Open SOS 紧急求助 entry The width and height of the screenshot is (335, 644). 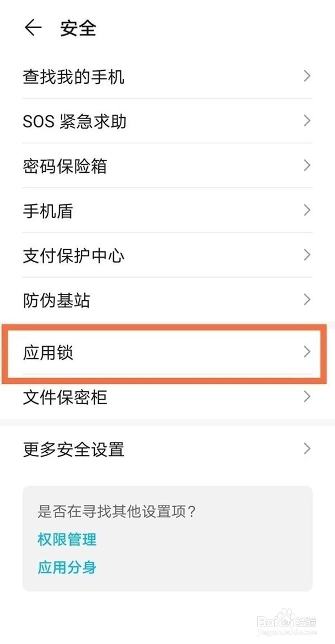pyautogui.click(x=167, y=121)
